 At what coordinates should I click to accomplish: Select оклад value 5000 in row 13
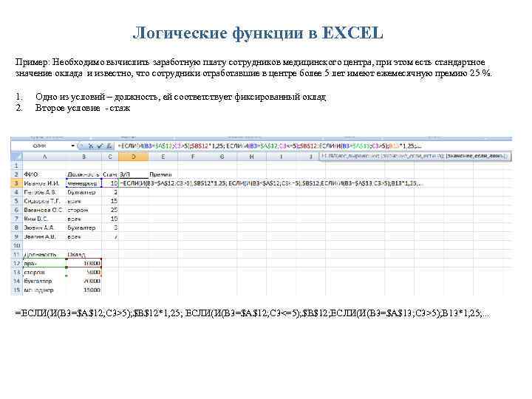[84, 272]
